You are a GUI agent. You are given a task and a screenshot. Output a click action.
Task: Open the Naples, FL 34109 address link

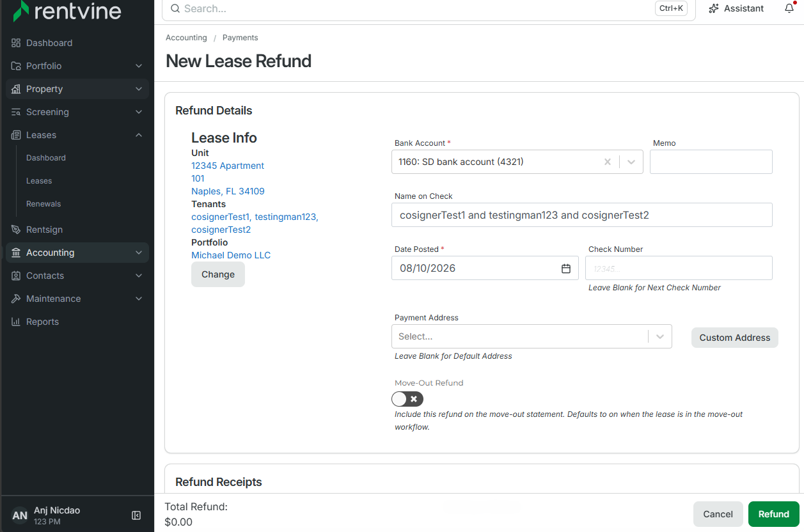[x=228, y=191]
